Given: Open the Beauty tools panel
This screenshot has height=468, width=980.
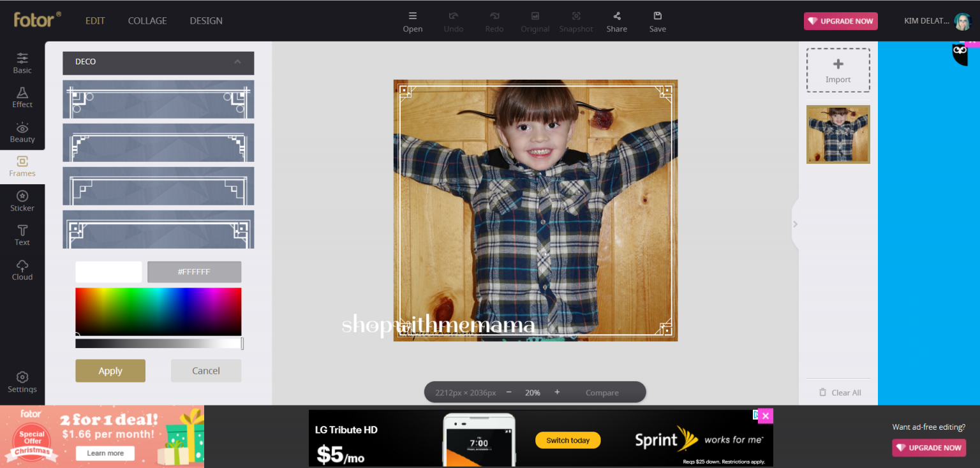Looking at the screenshot, I should point(22,132).
